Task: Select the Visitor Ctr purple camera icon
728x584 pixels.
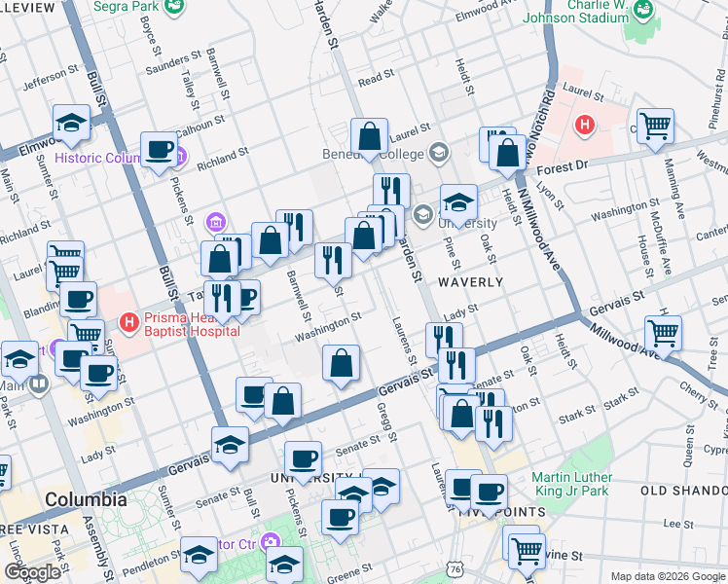Action: pyautogui.click(x=271, y=541)
